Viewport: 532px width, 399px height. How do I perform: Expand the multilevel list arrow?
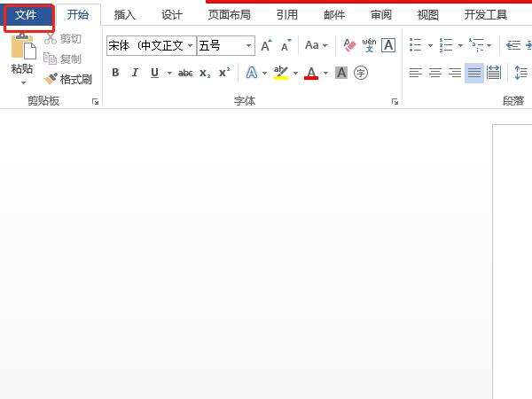pos(489,45)
